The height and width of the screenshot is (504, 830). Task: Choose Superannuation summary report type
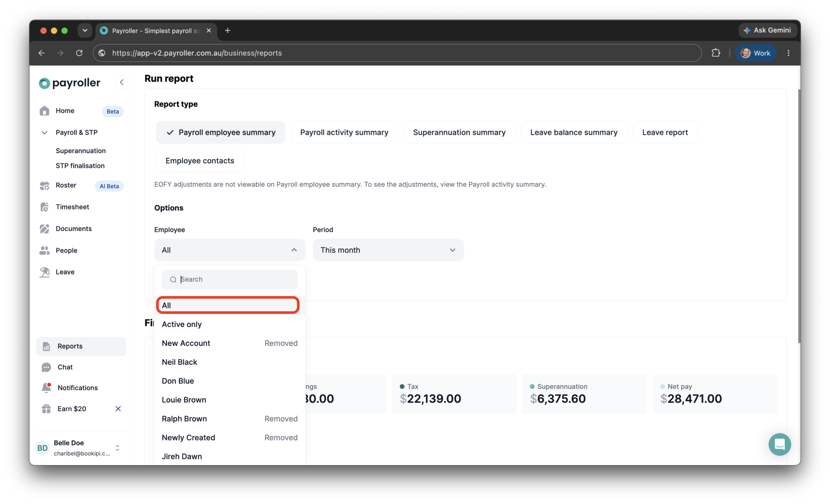click(459, 132)
